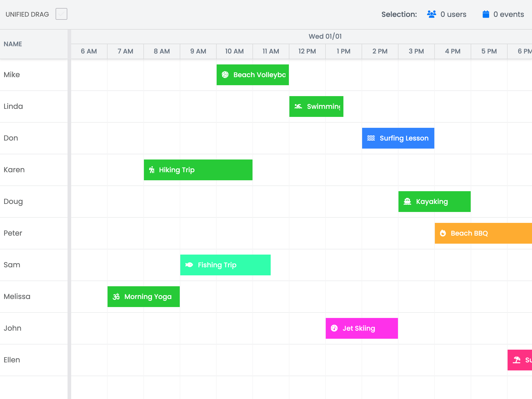
Task: Select resource row Mike
Action: (x=34, y=75)
